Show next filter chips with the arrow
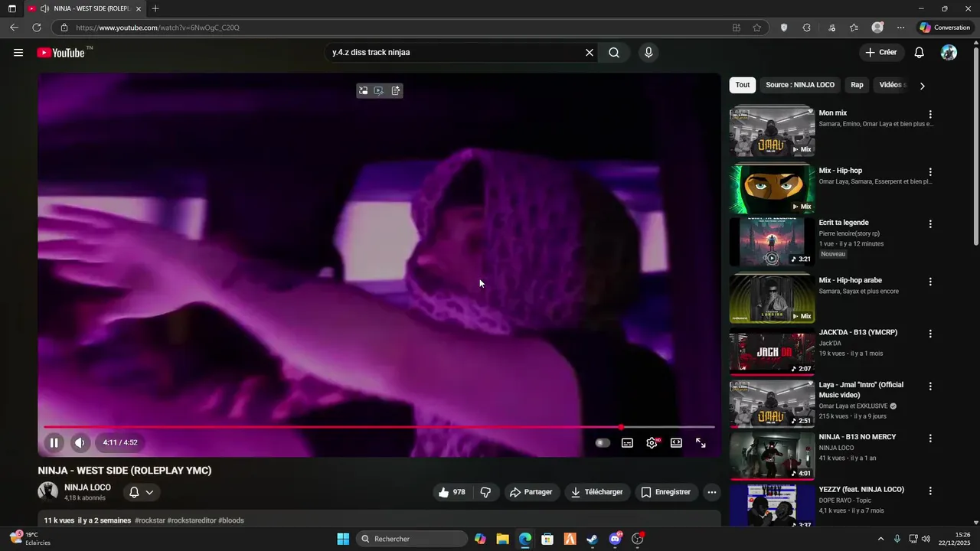This screenshot has height=551, width=980. click(x=922, y=86)
